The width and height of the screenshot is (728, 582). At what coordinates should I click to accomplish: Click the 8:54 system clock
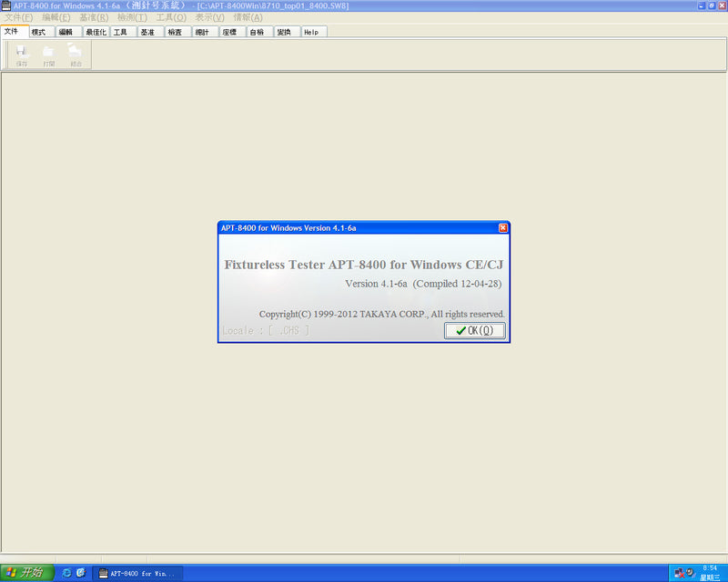tap(710, 568)
